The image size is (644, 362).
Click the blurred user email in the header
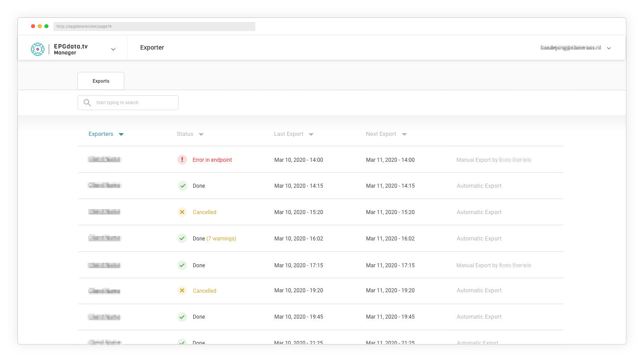tap(570, 48)
